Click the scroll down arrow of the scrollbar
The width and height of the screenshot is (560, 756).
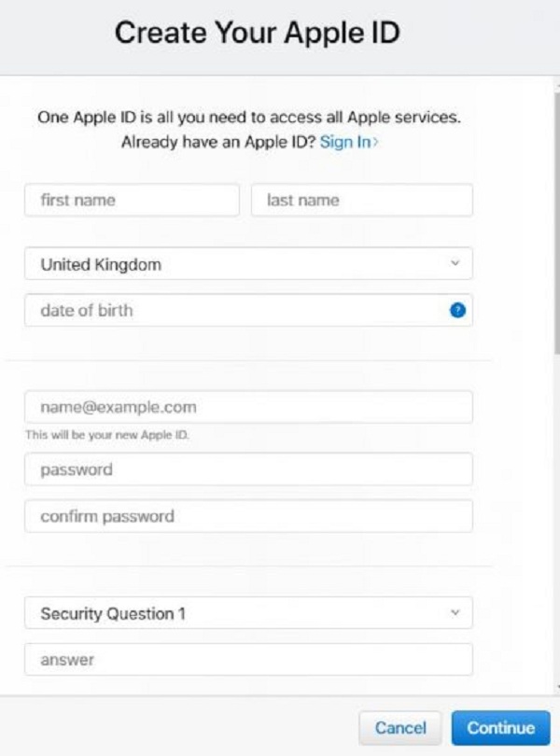557,687
